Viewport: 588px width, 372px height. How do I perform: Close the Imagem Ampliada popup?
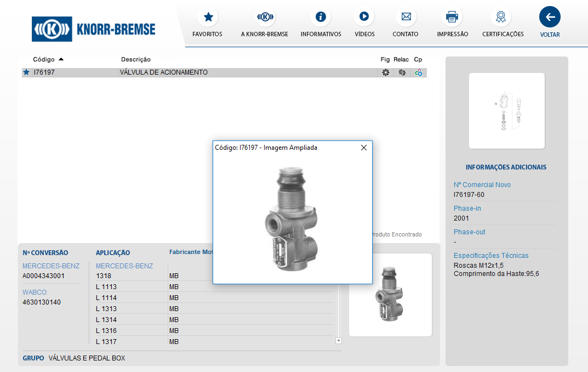pyautogui.click(x=364, y=148)
